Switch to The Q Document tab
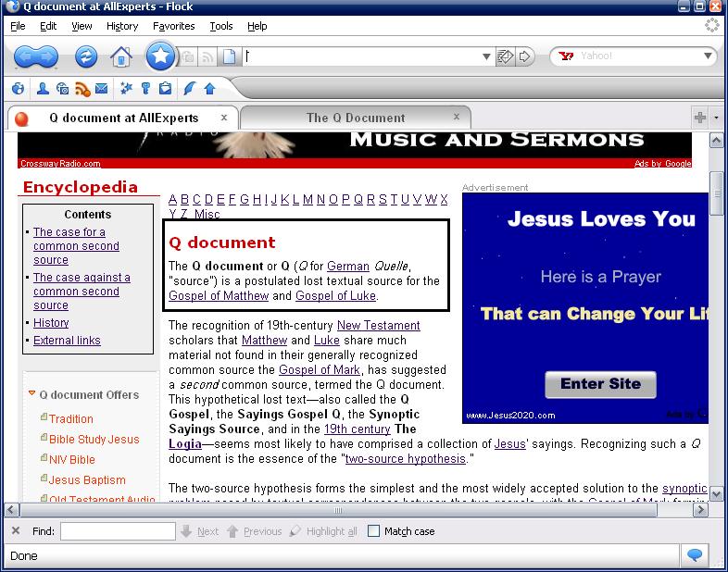Screen dimensions: 728x572 [x=356, y=118]
